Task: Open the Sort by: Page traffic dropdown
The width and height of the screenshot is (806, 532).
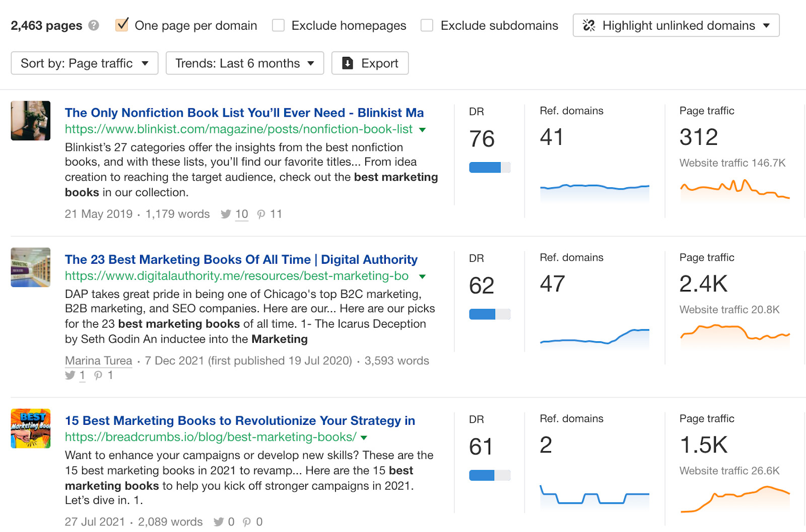Action: click(85, 63)
